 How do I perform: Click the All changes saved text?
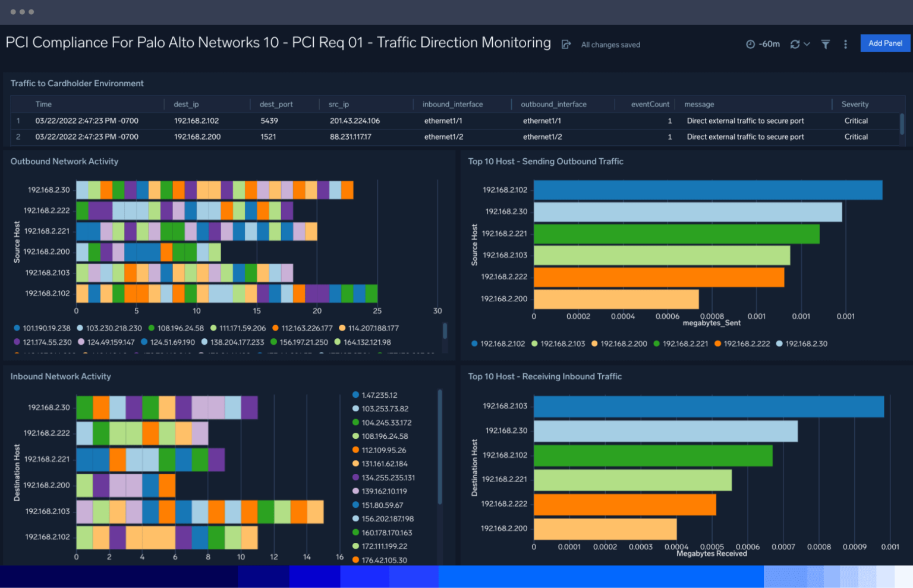610,45
